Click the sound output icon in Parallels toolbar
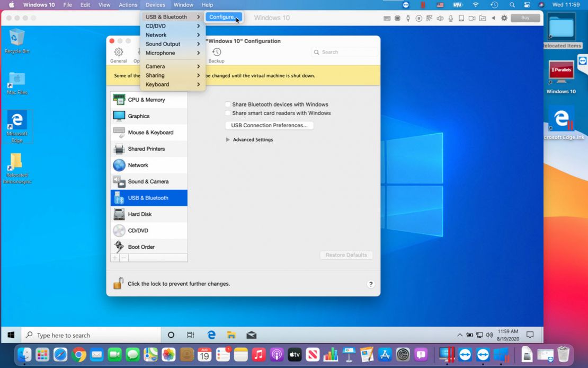This screenshot has width=588, height=368. [x=440, y=18]
